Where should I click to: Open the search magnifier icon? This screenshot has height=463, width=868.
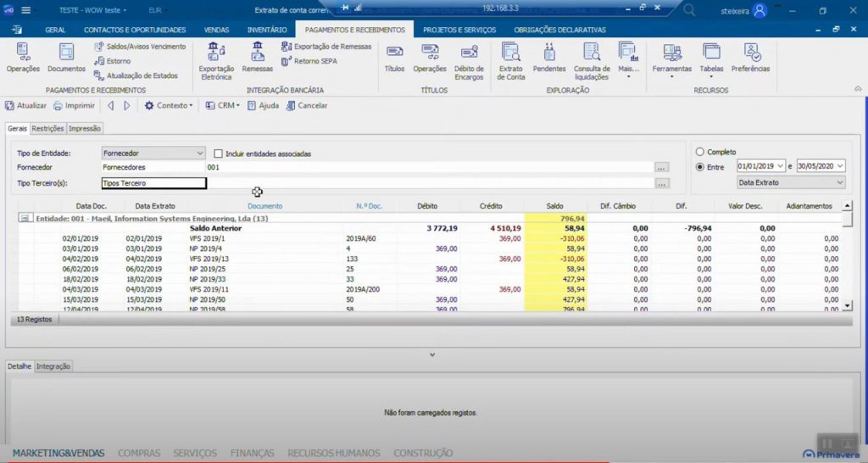click(x=689, y=10)
